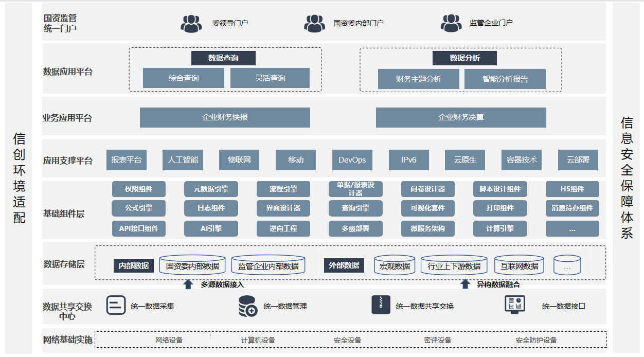The image size is (644, 357).
Task: Click the 消息待办组件 component
Action: tap(573, 208)
